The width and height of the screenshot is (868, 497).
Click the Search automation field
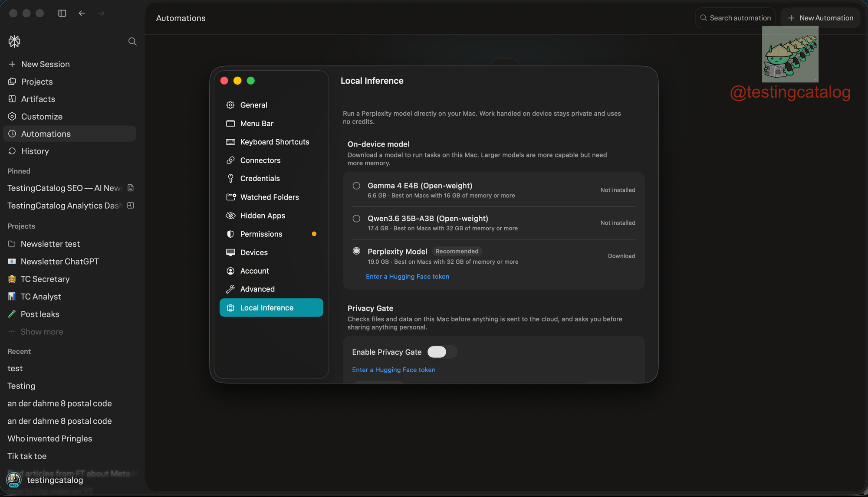click(735, 18)
